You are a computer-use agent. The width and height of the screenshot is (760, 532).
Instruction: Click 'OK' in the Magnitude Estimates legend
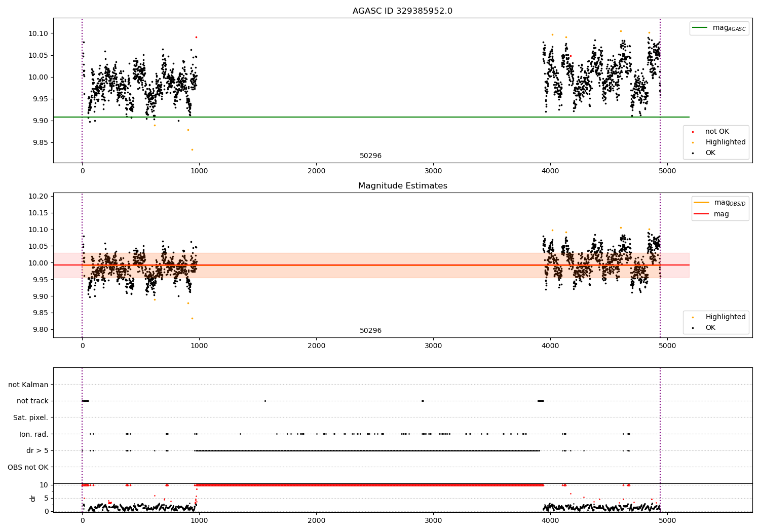click(710, 328)
